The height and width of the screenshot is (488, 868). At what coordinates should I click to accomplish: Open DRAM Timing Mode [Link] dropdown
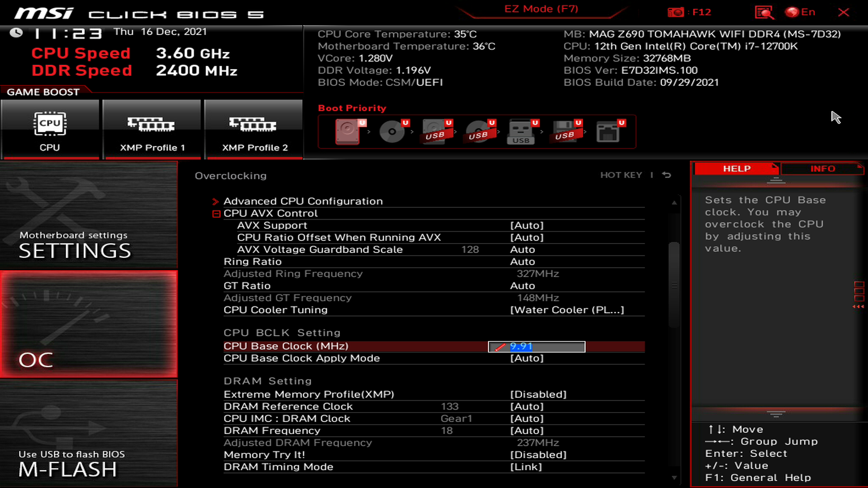point(526,467)
